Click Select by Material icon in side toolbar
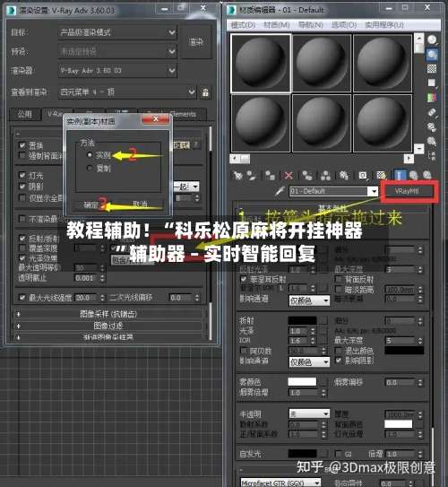This screenshot has height=487, width=448. (432, 142)
